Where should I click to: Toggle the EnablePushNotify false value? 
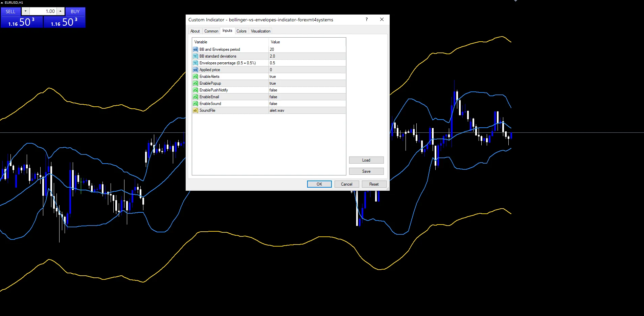[x=307, y=90]
